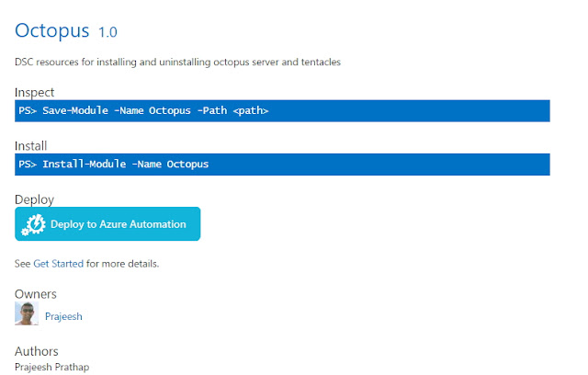The width and height of the screenshot is (588, 375).
Task: Click author name Prajeesh Prathap
Action: [x=52, y=367]
